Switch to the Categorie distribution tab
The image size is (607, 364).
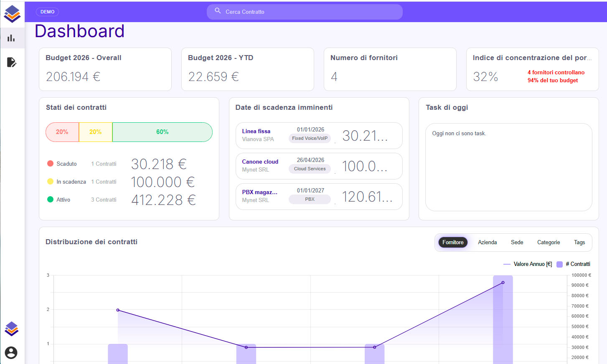pyautogui.click(x=548, y=243)
